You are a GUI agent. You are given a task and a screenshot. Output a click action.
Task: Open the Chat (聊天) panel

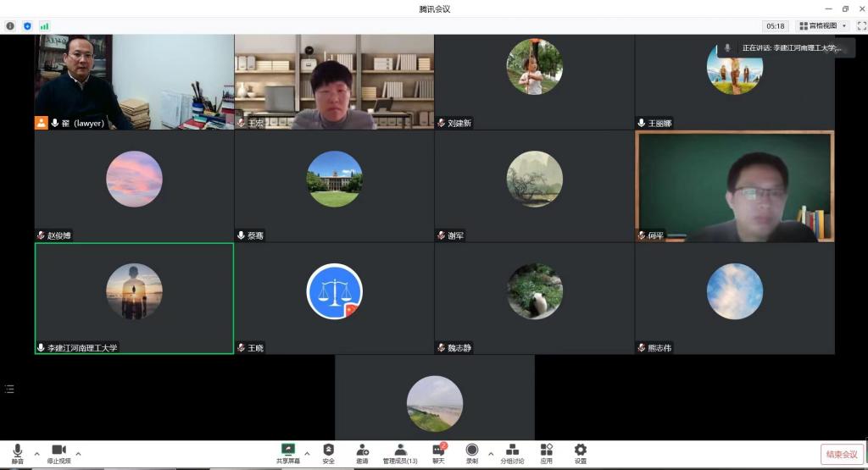(438, 453)
